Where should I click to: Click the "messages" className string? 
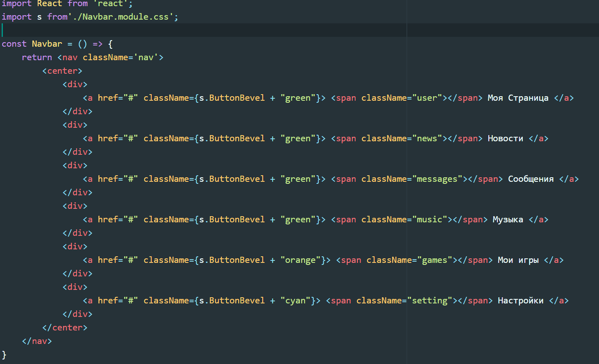pyautogui.click(x=437, y=179)
